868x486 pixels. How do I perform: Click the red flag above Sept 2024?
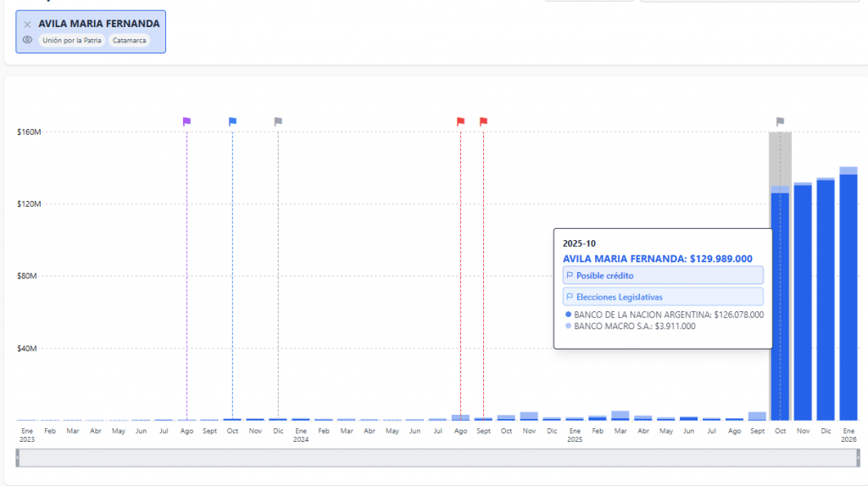click(483, 121)
